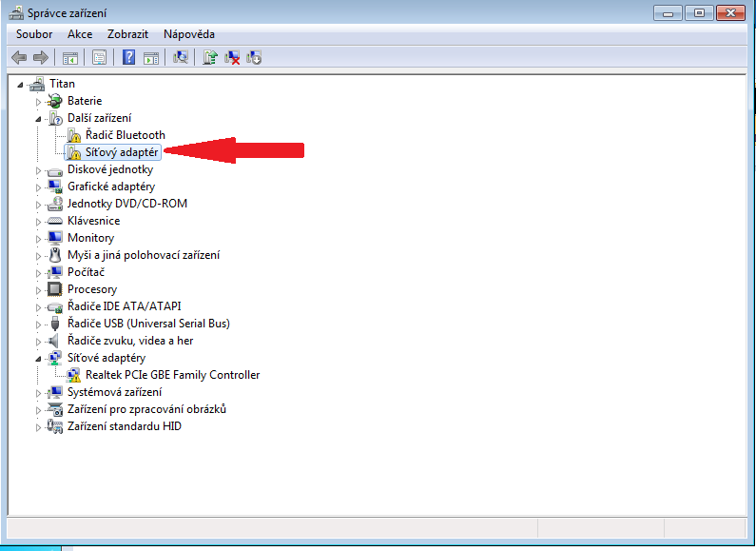
Task: Scan for hardware changes toolbar icon
Action: click(x=181, y=58)
